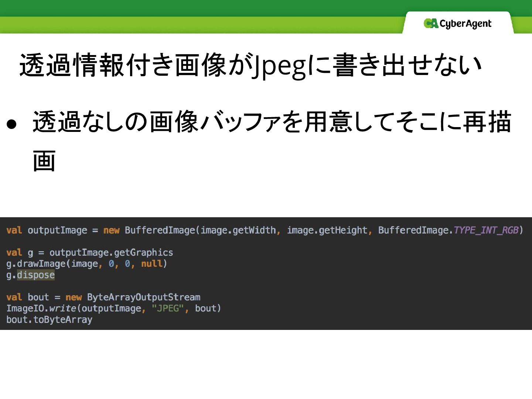
Task: Click the wrapped character 画 on the second bullet line
Action: point(44,161)
